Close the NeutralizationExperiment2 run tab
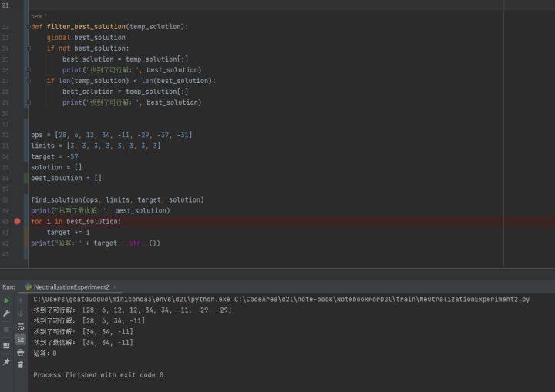This screenshot has width=555, height=392. 115,287
